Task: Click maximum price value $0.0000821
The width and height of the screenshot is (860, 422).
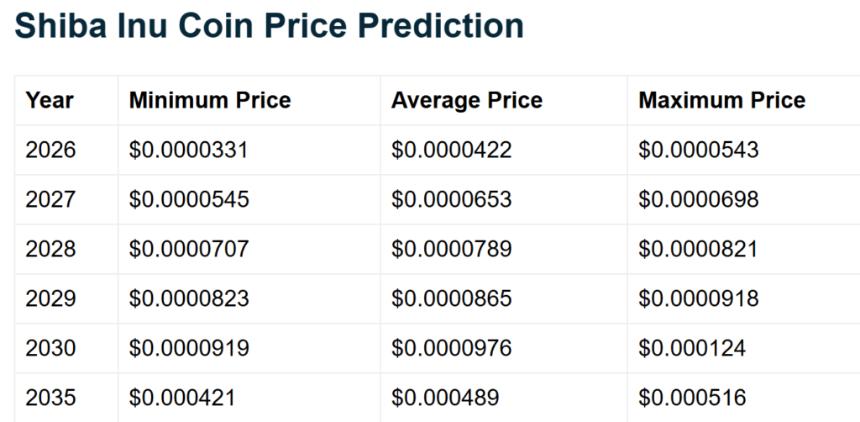Action: [698, 249]
